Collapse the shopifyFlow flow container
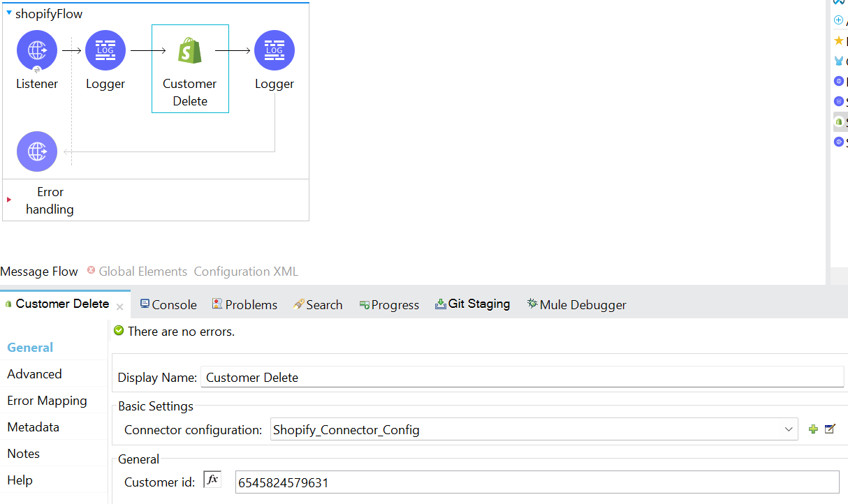The width and height of the screenshot is (848, 504). [x=9, y=13]
